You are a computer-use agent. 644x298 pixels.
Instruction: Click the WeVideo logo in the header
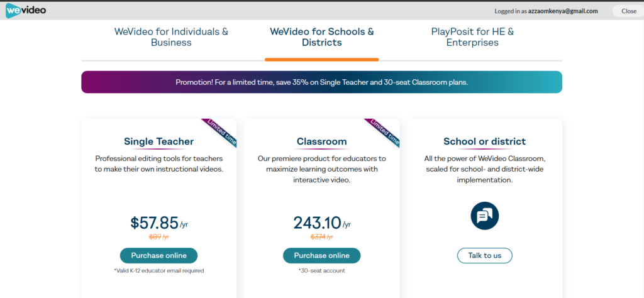coord(26,11)
